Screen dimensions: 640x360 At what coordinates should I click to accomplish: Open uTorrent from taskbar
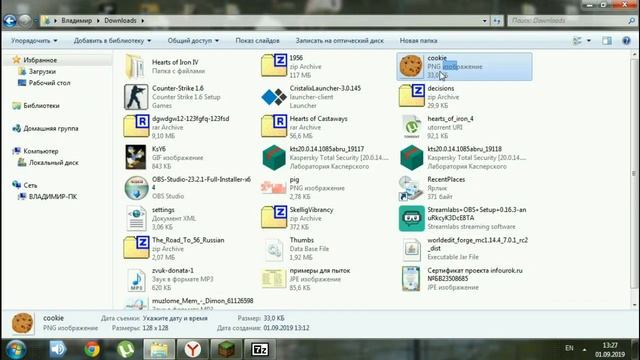coord(125,350)
